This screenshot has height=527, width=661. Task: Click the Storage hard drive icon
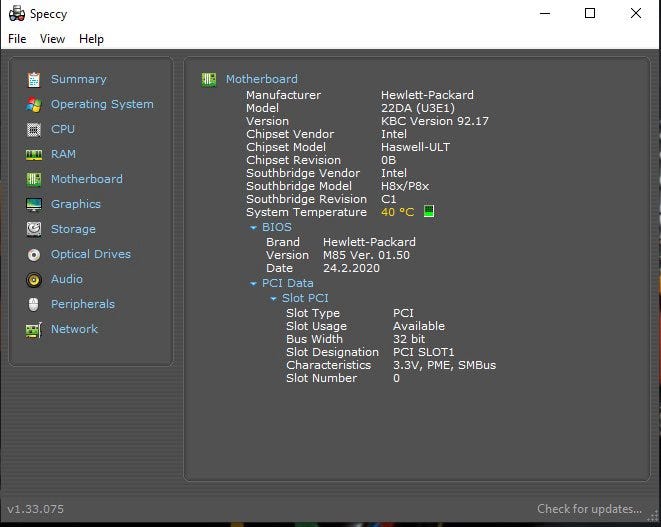click(x=34, y=229)
